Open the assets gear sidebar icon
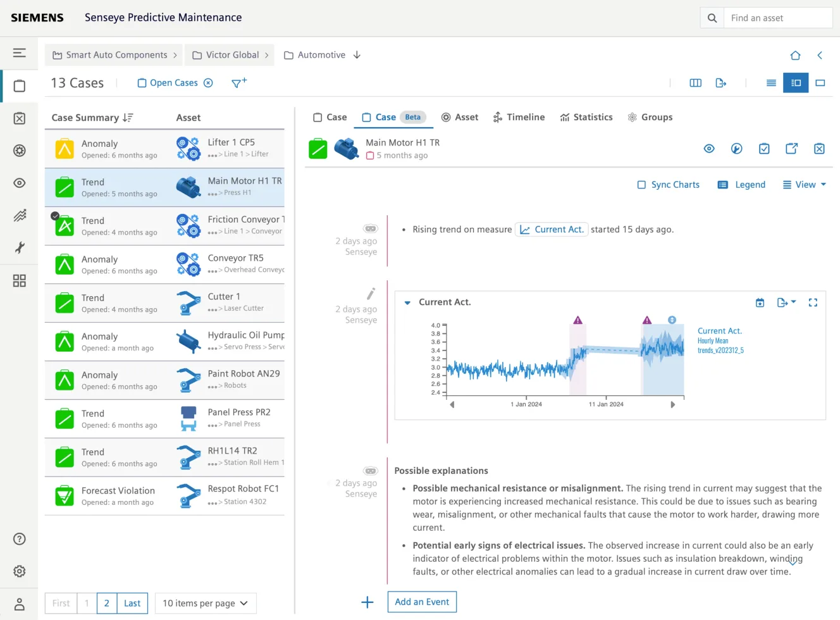Image resolution: width=840 pixels, height=620 pixels. coord(20,151)
